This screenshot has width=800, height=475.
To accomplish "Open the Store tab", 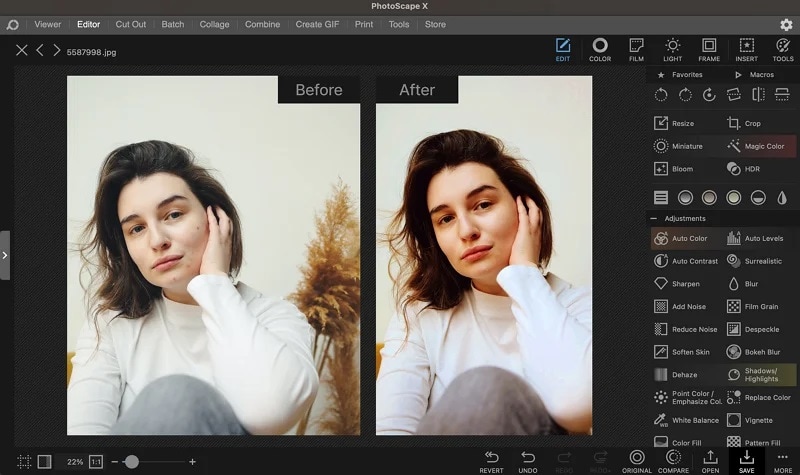I will [435, 24].
